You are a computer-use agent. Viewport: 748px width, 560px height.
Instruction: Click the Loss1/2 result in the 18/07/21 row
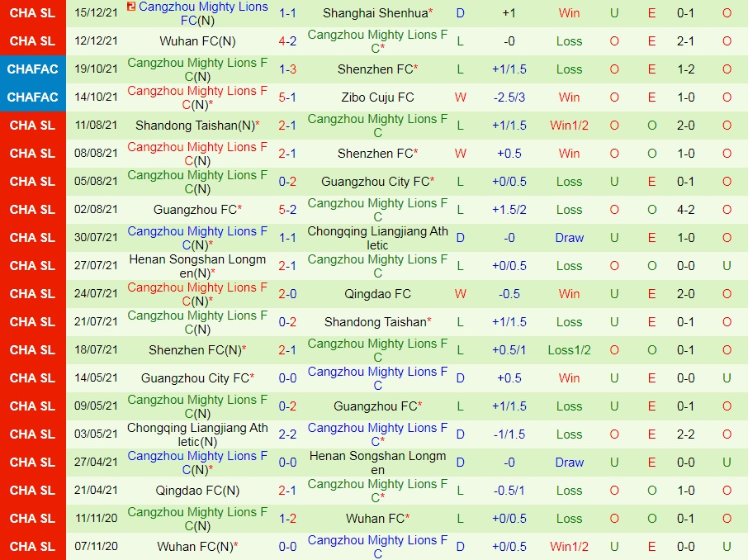[569, 349]
